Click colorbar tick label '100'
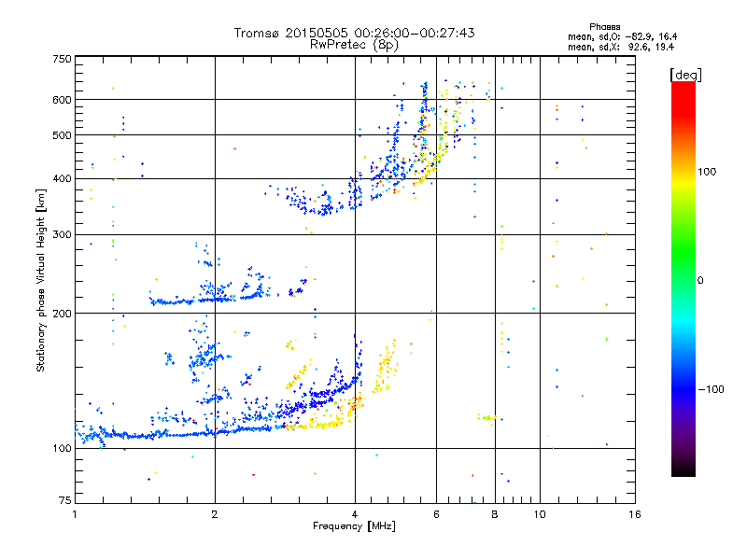 click(707, 172)
